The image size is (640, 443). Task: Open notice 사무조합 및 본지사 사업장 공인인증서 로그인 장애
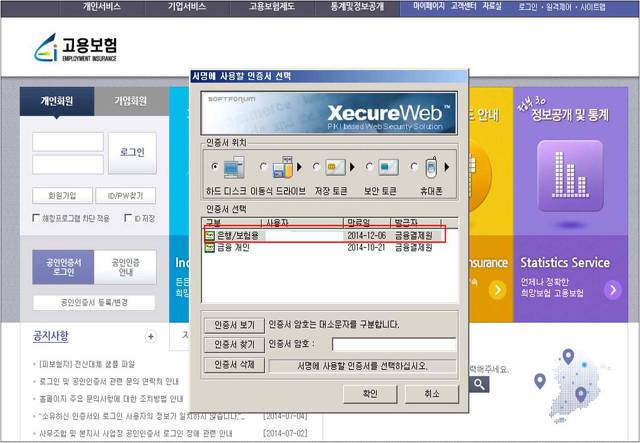coord(136,433)
